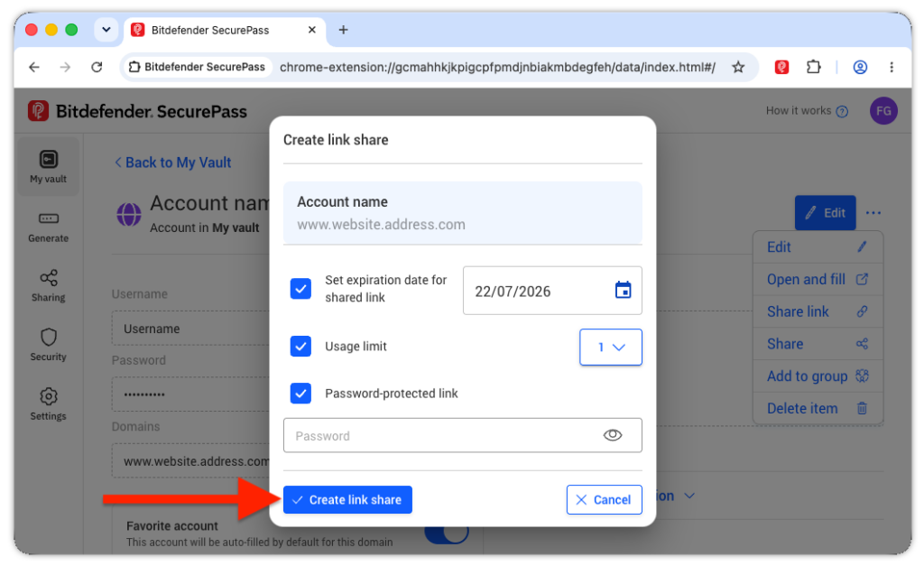Click the Create link share button

click(x=347, y=500)
